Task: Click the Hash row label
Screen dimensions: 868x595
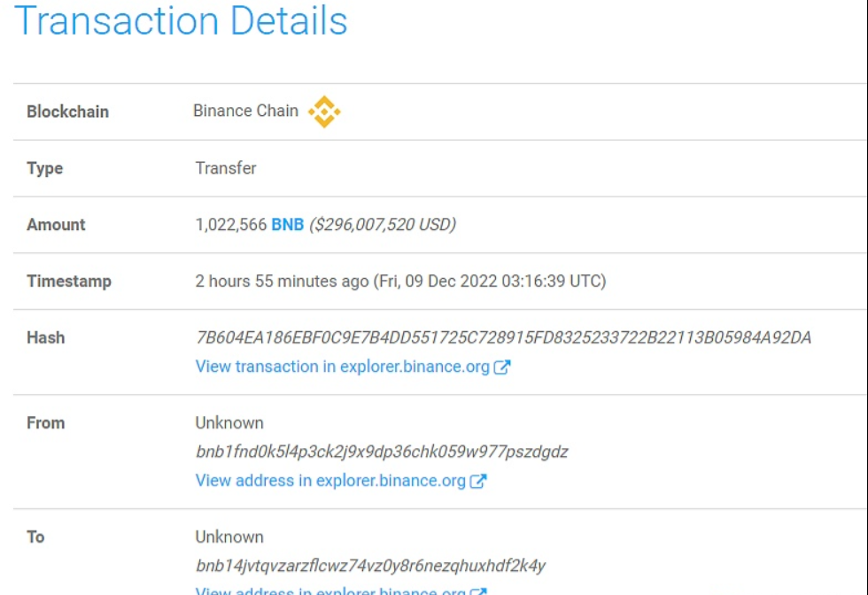Action: point(45,337)
